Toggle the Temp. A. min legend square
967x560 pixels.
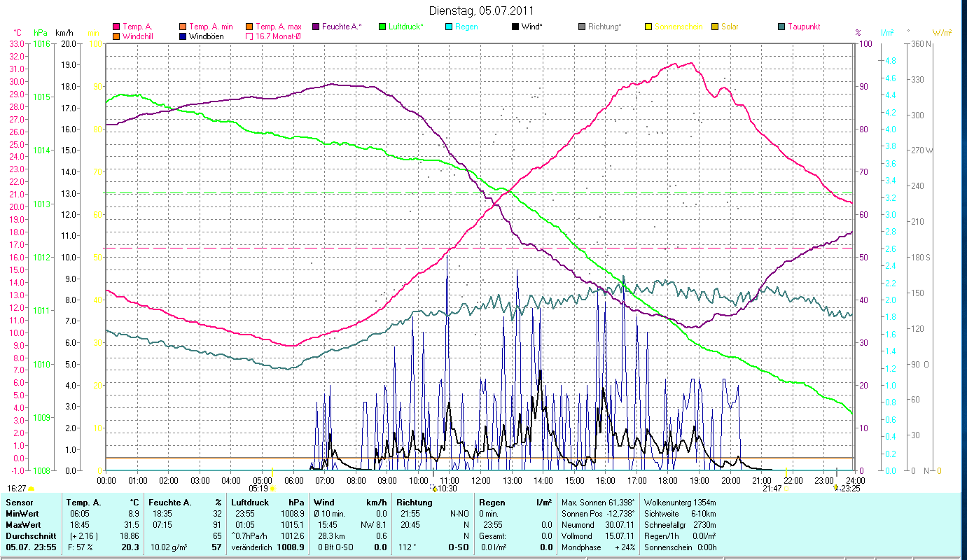(x=183, y=27)
